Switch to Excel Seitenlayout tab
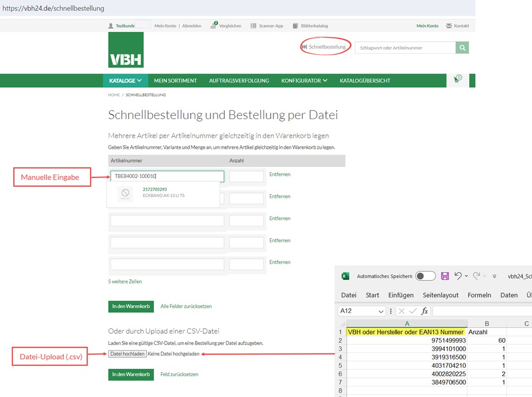The image size is (532, 397). [440, 295]
